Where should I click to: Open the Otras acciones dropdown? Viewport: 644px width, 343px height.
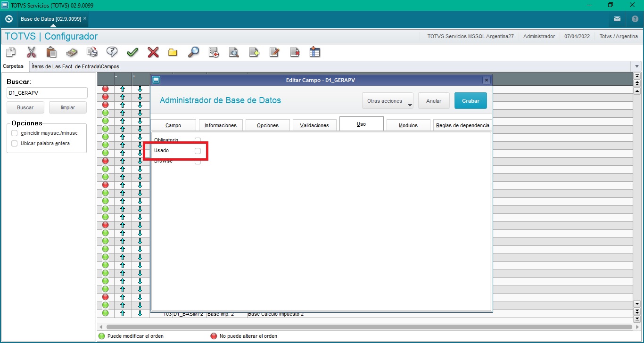pos(387,101)
